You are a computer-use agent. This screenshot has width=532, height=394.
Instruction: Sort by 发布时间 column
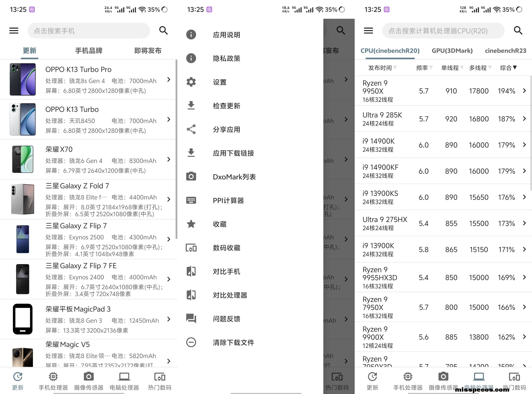click(382, 68)
